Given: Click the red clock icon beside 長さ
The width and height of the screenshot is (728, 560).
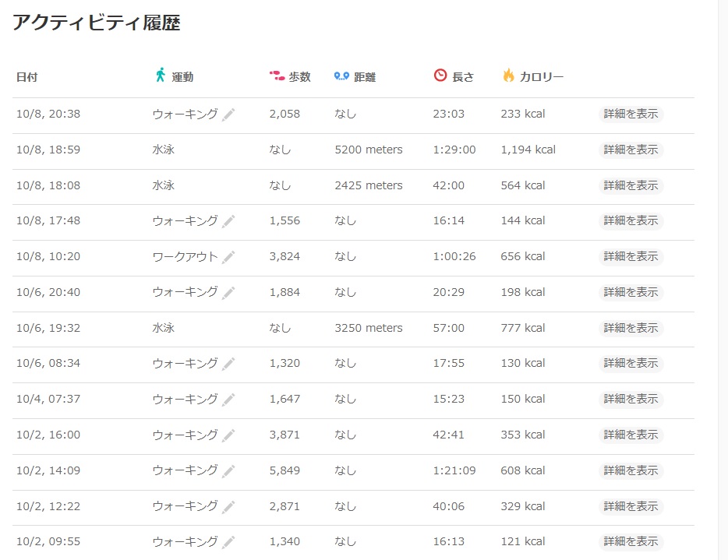Looking at the screenshot, I should coord(440,76).
